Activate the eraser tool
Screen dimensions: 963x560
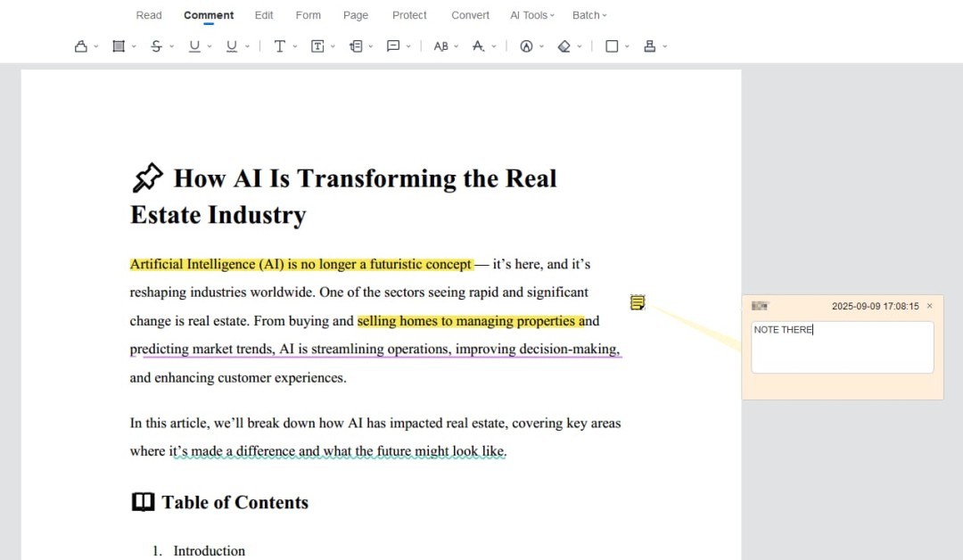564,46
